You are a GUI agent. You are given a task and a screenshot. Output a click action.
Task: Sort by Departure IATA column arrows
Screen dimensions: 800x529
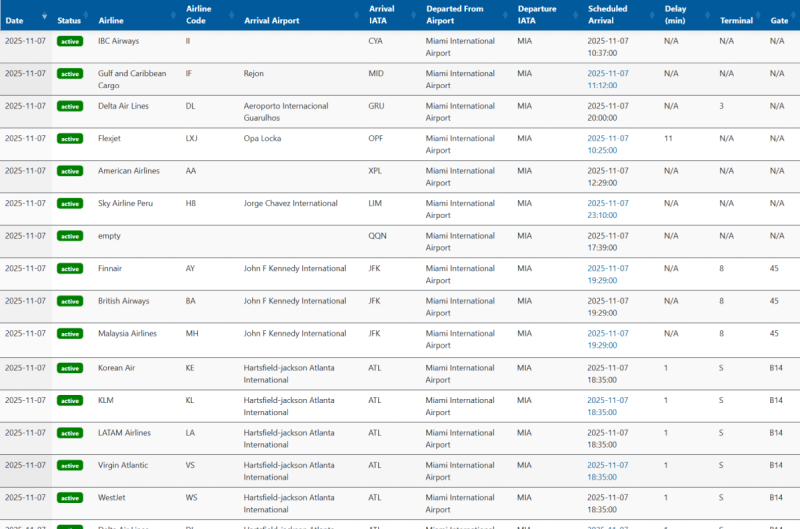[576, 15]
